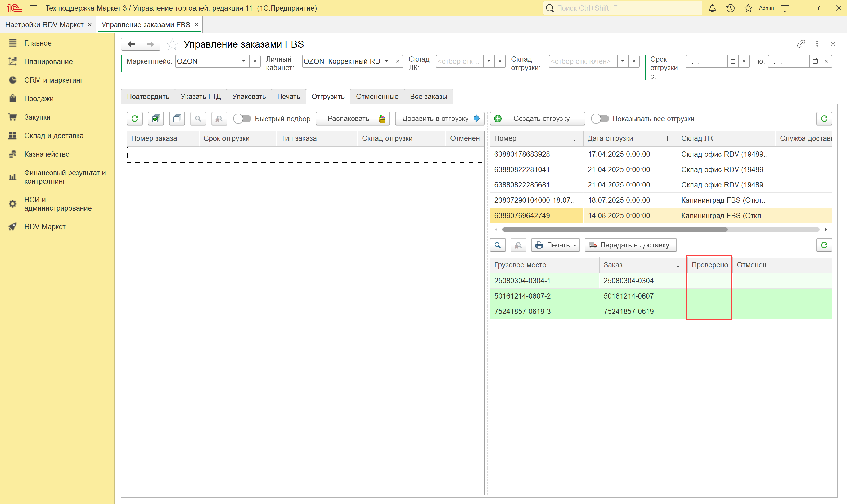Click the uncheck-all copy squares icon
847x504 pixels.
(x=177, y=119)
